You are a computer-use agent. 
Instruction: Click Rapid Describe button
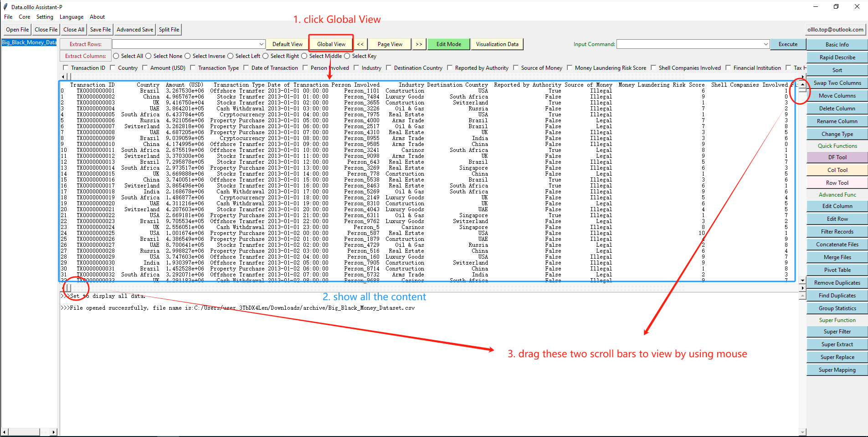[x=837, y=57]
